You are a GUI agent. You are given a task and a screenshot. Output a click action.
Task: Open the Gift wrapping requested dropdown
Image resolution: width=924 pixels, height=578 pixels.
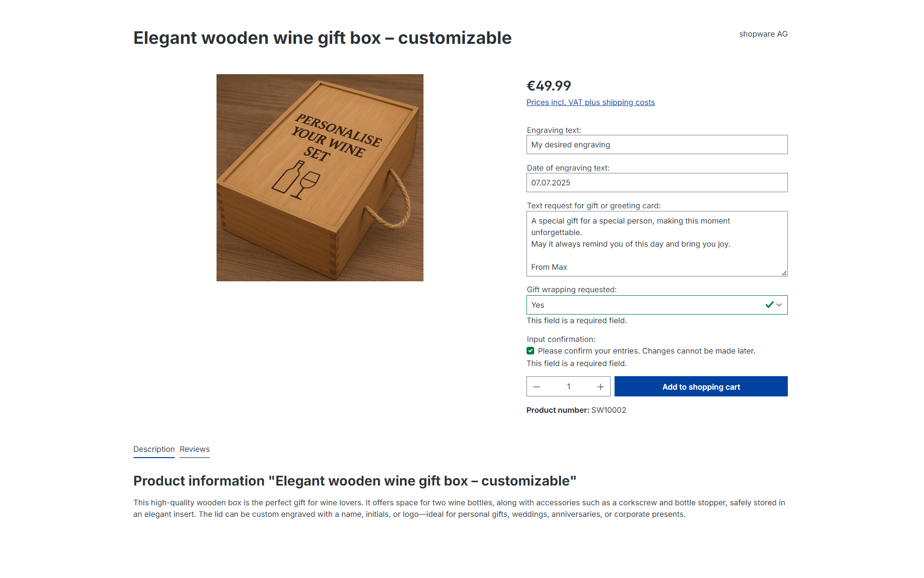pyautogui.click(x=645, y=305)
